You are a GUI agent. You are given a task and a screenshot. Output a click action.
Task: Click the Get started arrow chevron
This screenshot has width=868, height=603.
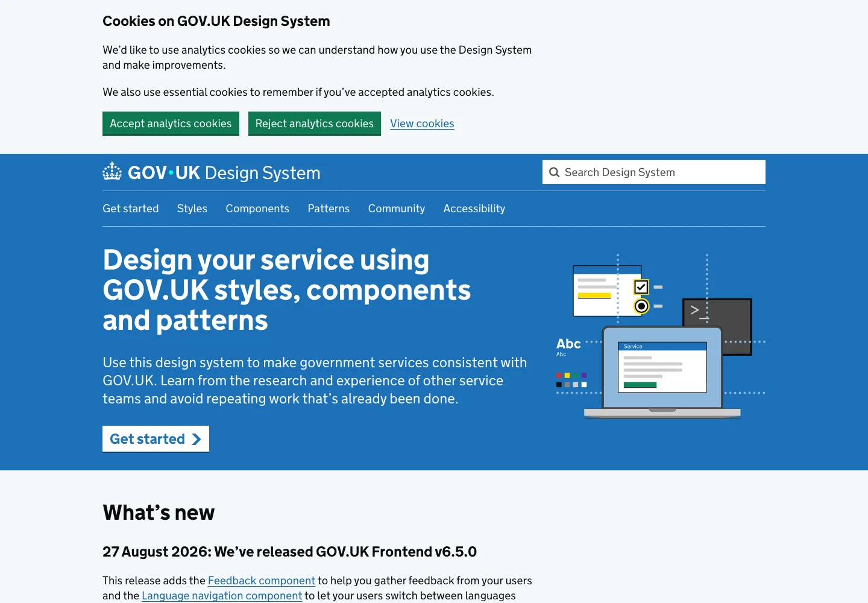(x=196, y=439)
